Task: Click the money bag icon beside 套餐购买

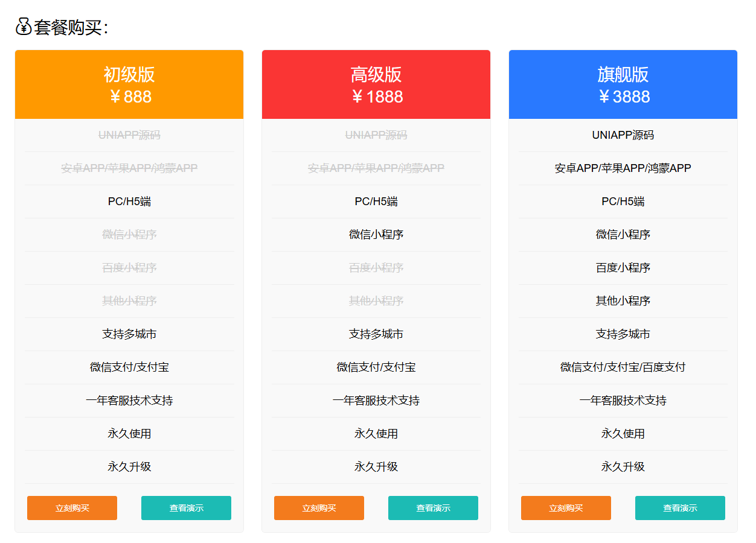Action: point(23,27)
